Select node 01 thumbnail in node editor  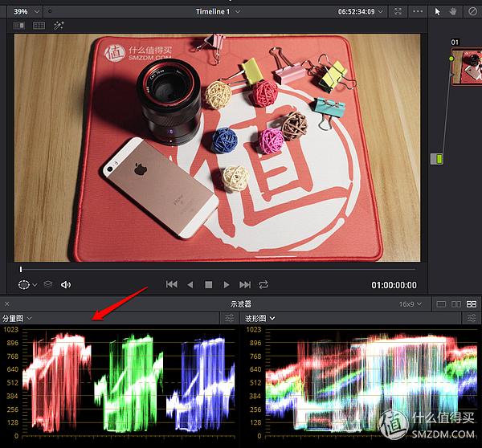click(x=467, y=67)
